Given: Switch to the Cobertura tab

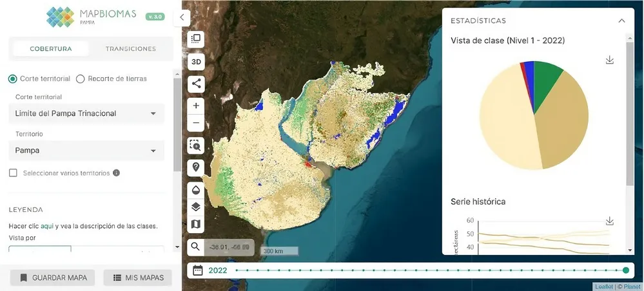Looking at the screenshot, I should tap(51, 49).
